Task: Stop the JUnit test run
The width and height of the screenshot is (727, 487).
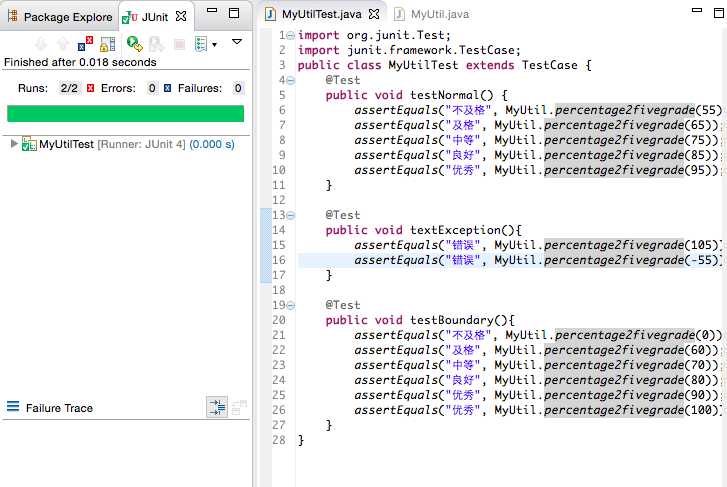Action: 179,45
